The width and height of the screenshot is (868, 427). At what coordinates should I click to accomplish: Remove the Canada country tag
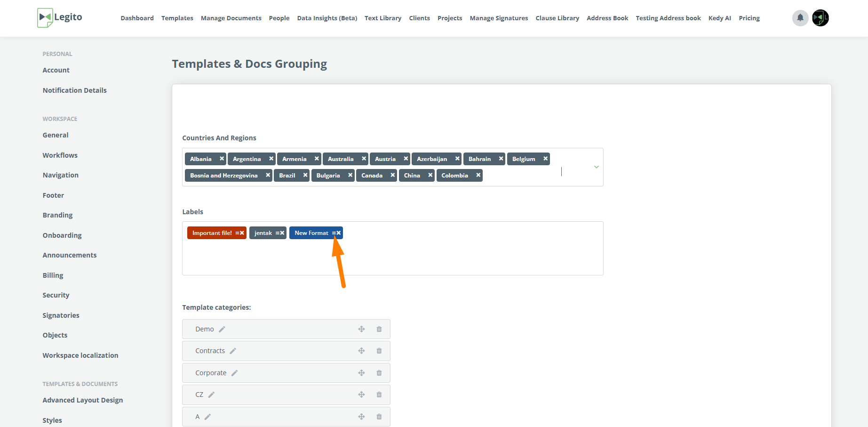392,175
